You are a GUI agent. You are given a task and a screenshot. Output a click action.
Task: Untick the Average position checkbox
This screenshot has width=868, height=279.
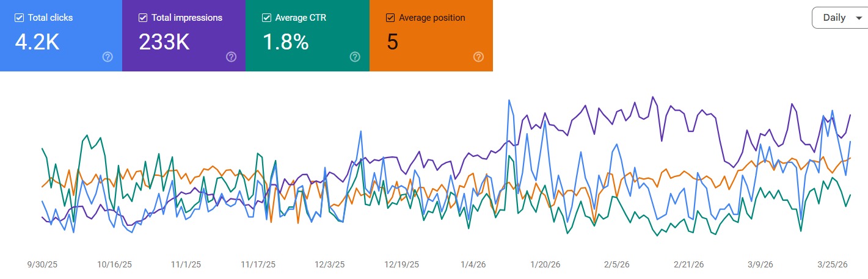click(390, 18)
